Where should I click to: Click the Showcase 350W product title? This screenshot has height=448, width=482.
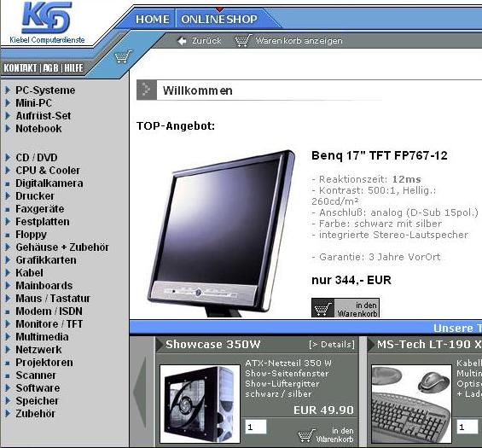coord(213,345)
